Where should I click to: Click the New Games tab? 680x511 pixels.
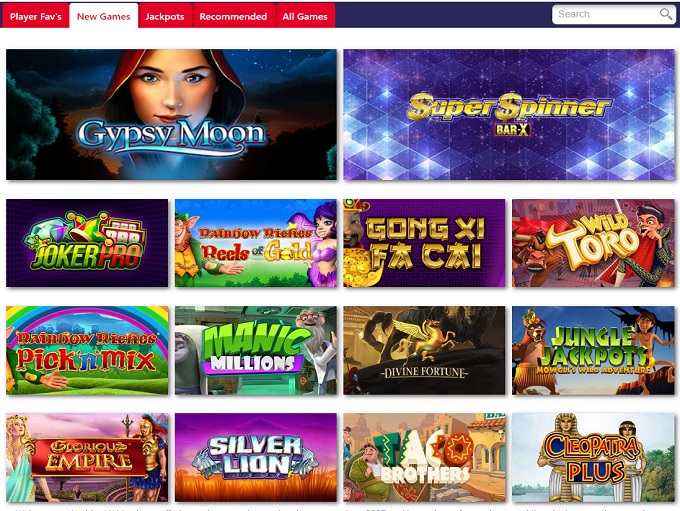[104, 16]
